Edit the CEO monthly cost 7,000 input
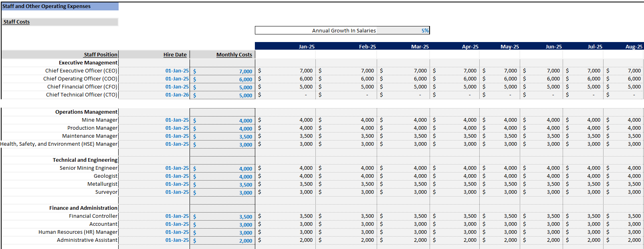Image resolution: width=644 pixels, height=249 pixels. [222, 71]
